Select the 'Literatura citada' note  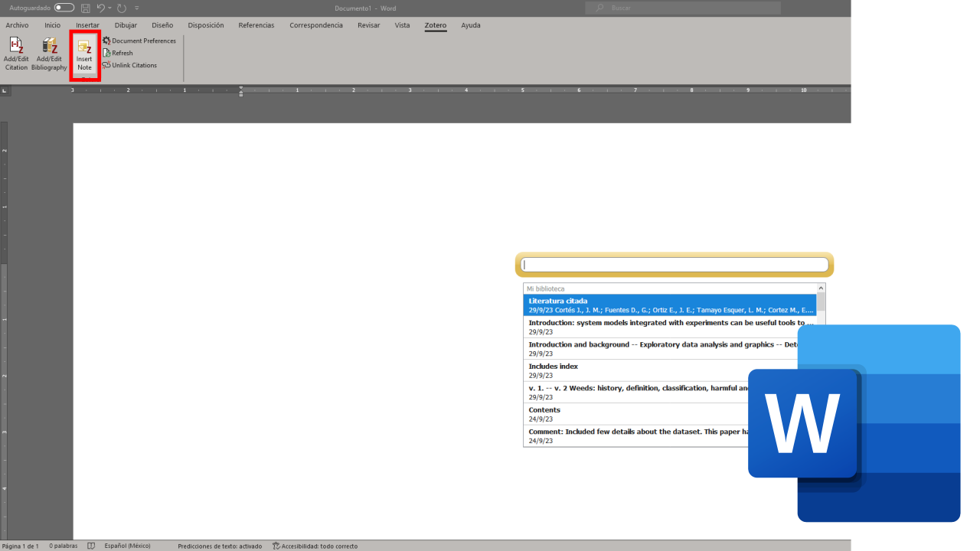tap(670, 305)
